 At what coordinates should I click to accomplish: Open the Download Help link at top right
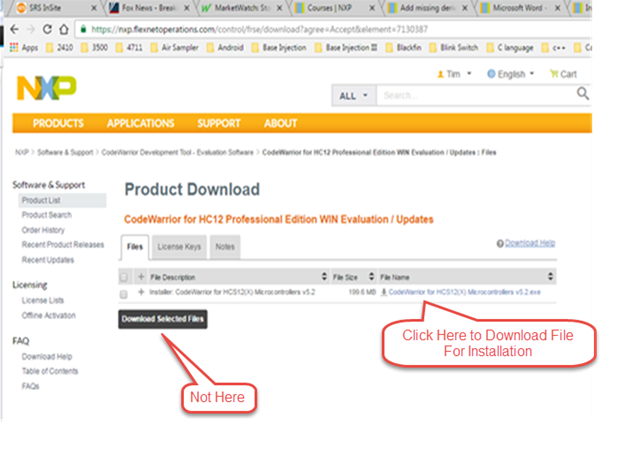[x=530, y=243]
